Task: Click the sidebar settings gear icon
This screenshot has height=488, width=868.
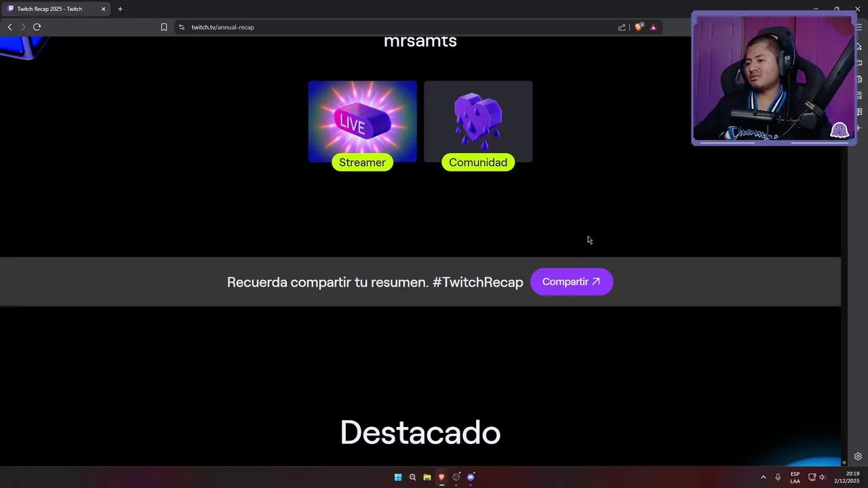Action: [858, 457]
